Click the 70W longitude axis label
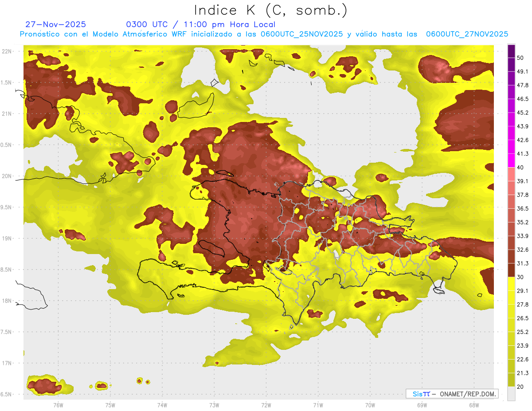Screen dimensions: 532x411 point(370,405)
